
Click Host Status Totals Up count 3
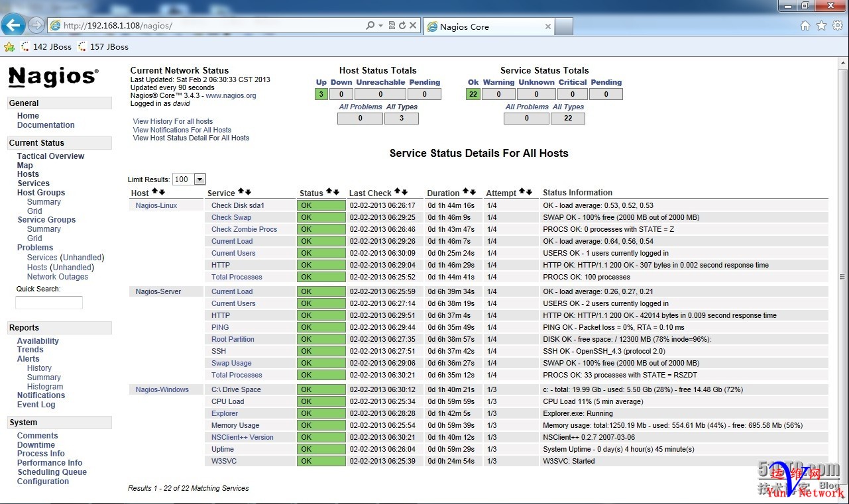pos(321,94)
